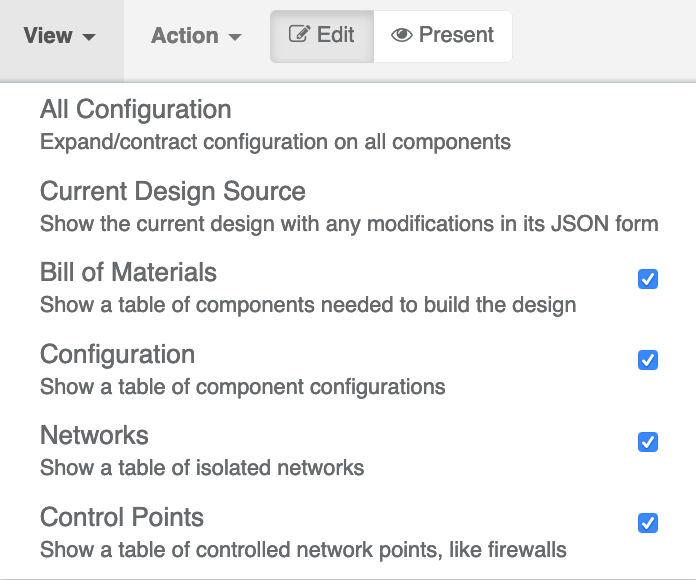Image resolution: width=696 pixels, height=580 pixels.
Task: Click "Show a table of isolated networks" description
Action: (202, 467)
